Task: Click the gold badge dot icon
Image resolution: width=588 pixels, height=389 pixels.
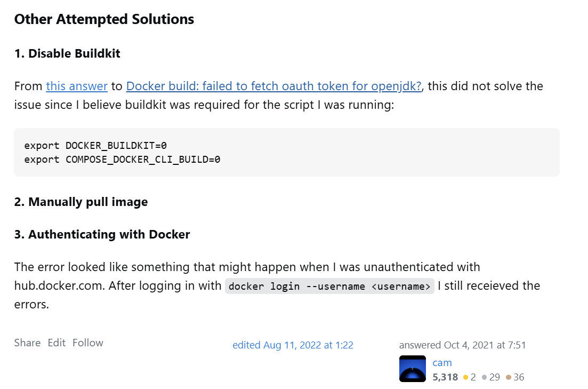Action: pos(466,377)
